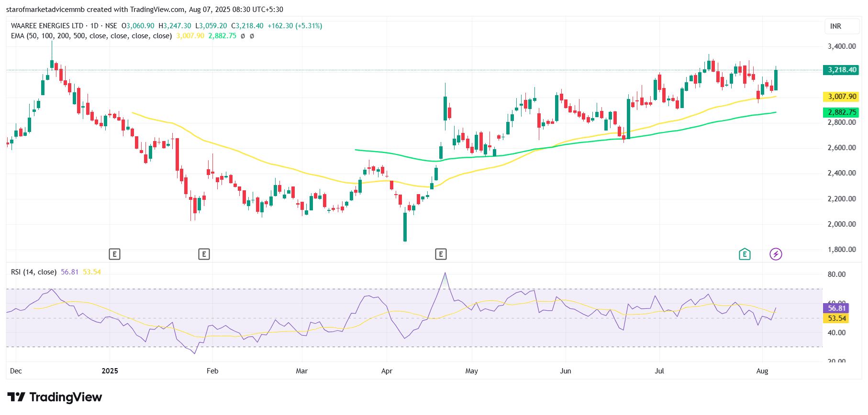
Task: Open the purple lightning event icon
Action: 776,254
